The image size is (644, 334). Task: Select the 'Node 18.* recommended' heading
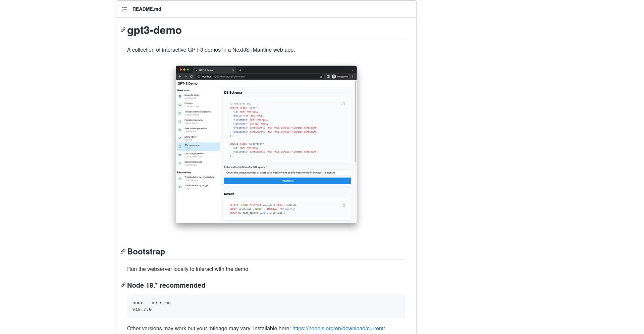[x=166, y=285]
